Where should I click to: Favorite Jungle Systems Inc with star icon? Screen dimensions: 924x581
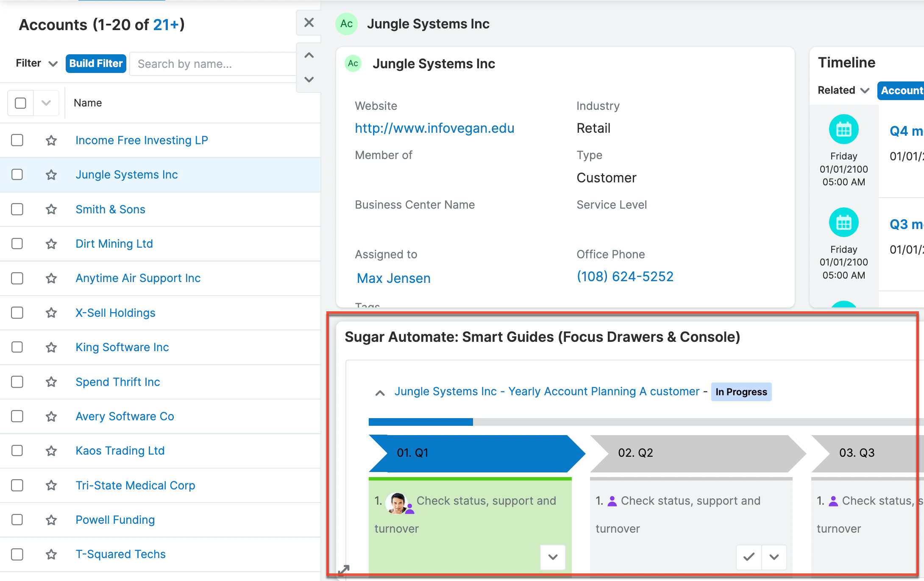[x=51, y=175]
